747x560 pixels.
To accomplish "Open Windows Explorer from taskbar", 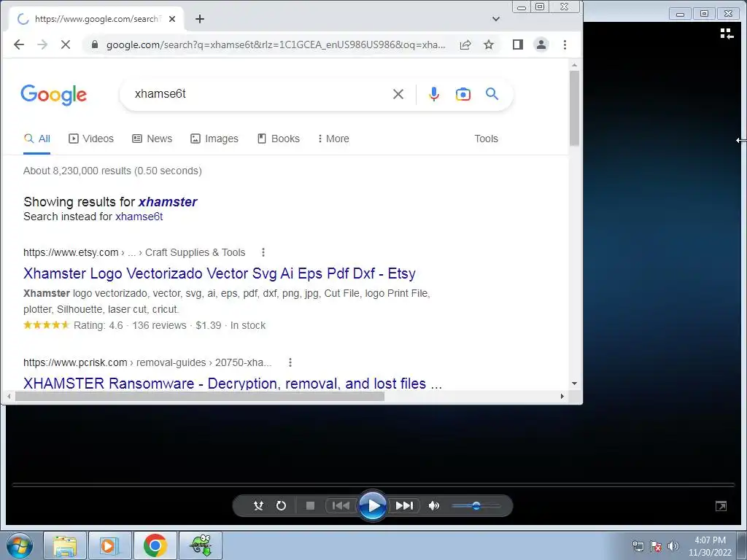I will tap(65, 545).
